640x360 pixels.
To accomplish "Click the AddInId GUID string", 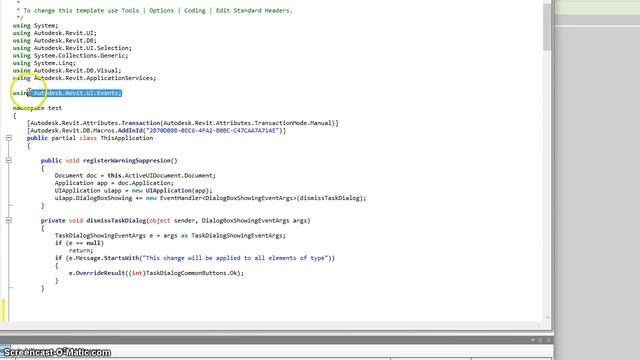I will tap(212, 131).
